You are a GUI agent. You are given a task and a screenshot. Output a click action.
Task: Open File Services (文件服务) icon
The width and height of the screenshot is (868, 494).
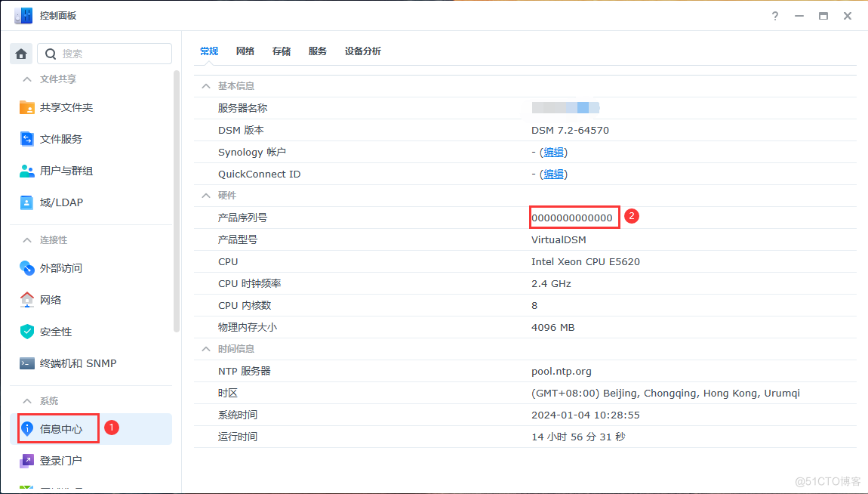[x=26, y=139]
